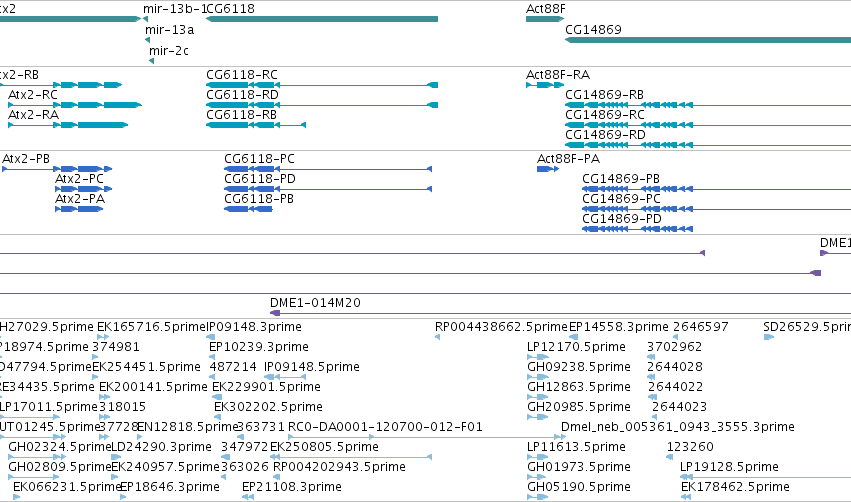Select the IP09148.5prime EST glyph
Viewport: 851px width, 502px height.
click(285, 377)
